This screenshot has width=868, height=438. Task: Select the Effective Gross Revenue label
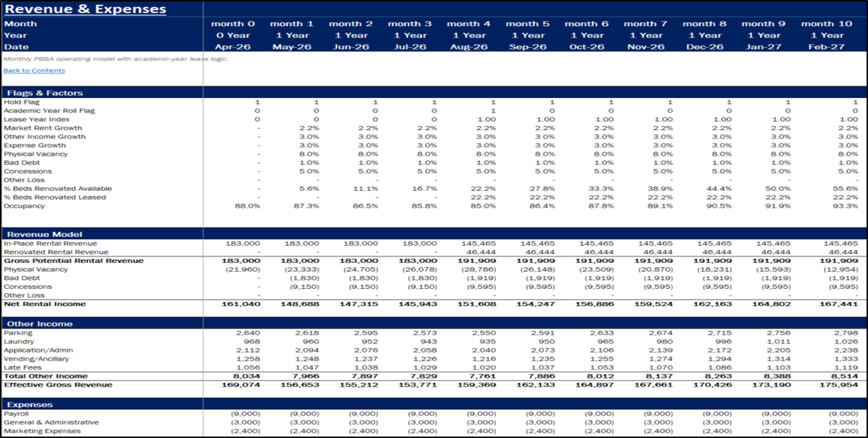(x=58, y=385)
